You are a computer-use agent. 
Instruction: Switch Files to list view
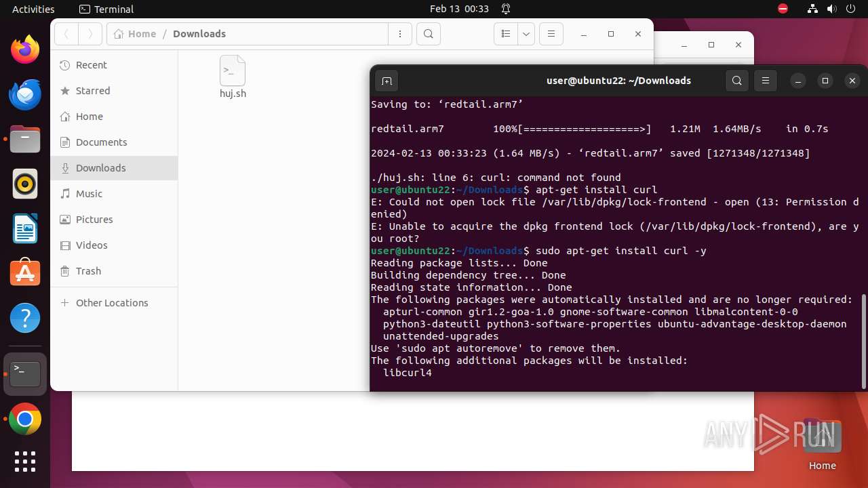coord(505,34)
